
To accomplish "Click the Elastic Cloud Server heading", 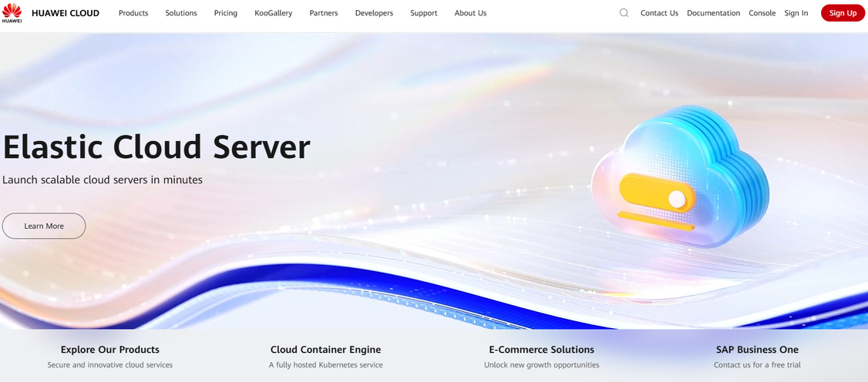I will point(156,147).
